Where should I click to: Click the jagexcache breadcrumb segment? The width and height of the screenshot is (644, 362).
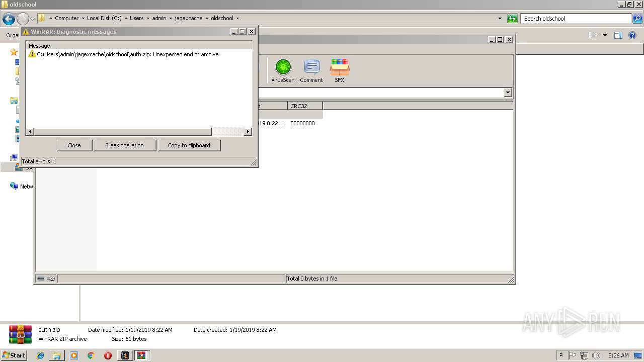pyautogui.click(x=189, y=18)
